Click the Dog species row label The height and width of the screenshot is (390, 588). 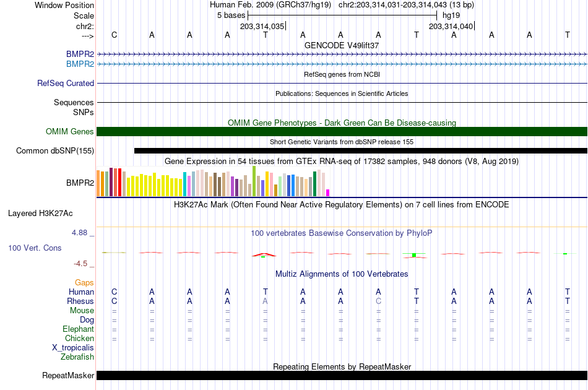pos(87,320)
